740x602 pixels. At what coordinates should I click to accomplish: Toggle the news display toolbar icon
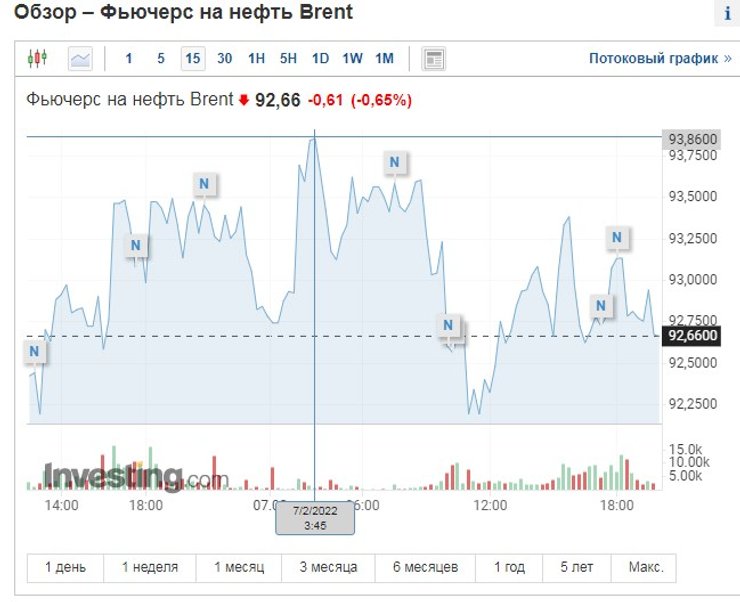pyautogui.click(x=433, y=58)
